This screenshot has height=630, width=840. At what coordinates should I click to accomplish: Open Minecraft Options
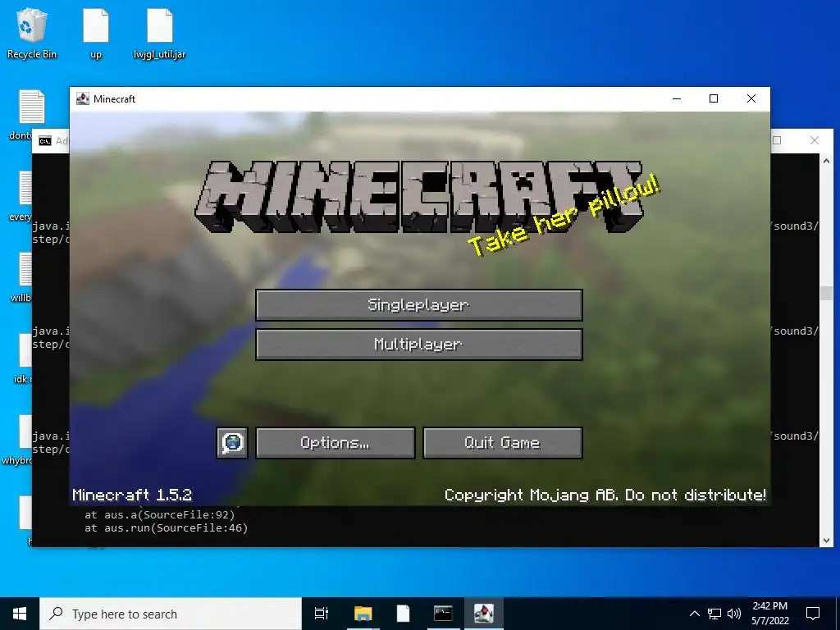(x=336, y=443)
